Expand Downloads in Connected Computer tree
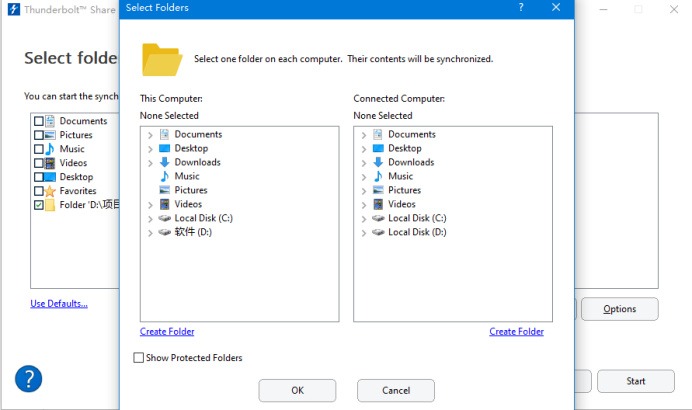The image size is (692, 410). [x=364, y=162]
